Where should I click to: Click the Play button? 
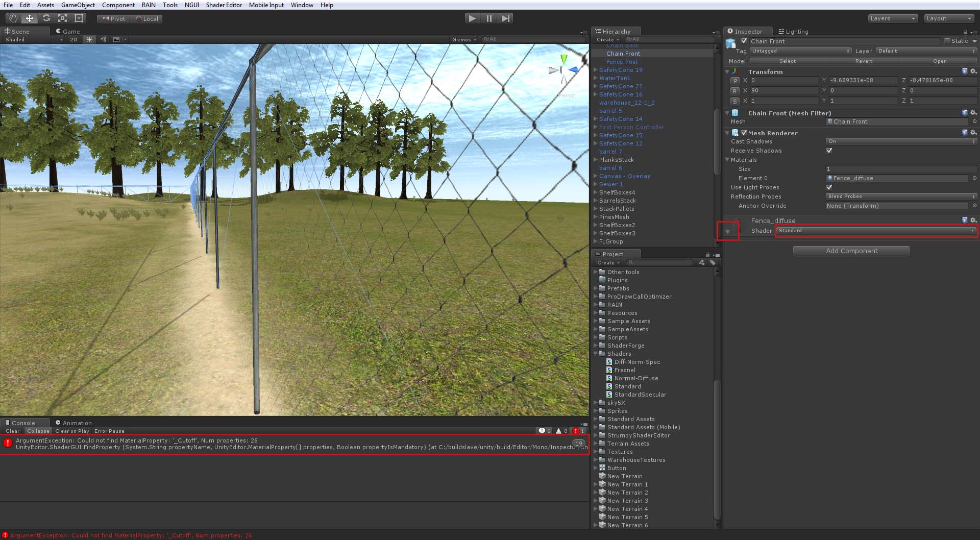coord(473,18)
